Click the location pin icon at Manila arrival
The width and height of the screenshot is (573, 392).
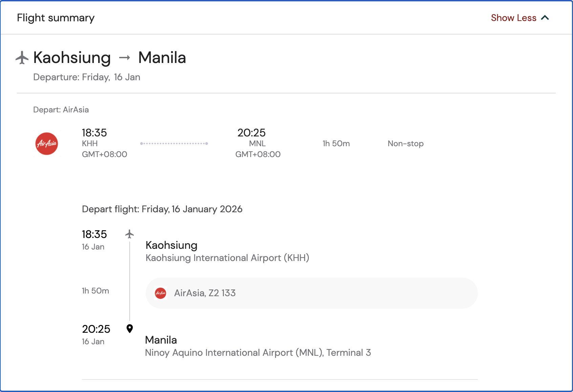pos(129,329)
